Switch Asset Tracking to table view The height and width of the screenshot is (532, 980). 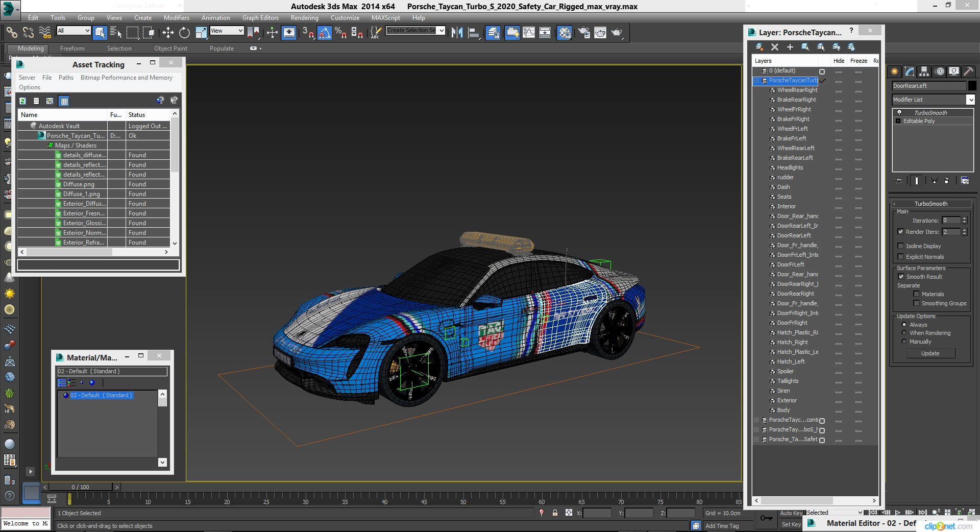(x=64, y=101)
